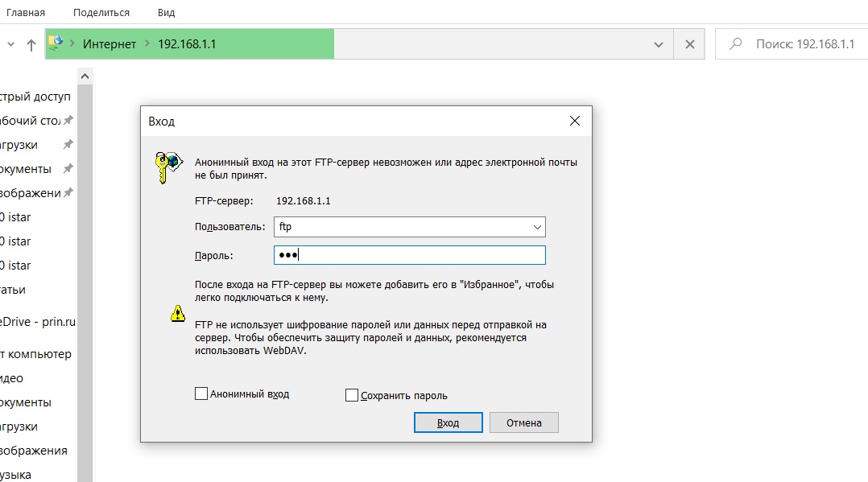Click the pin icon next to Изображения in quick access
Viewport: 868px width, 482px height.
coord(68,193)
